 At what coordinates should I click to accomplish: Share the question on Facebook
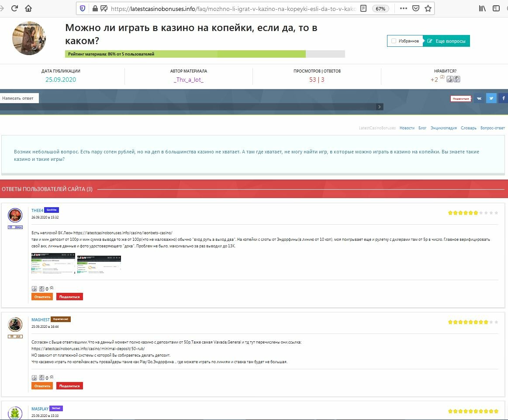(x=503, y=98)
